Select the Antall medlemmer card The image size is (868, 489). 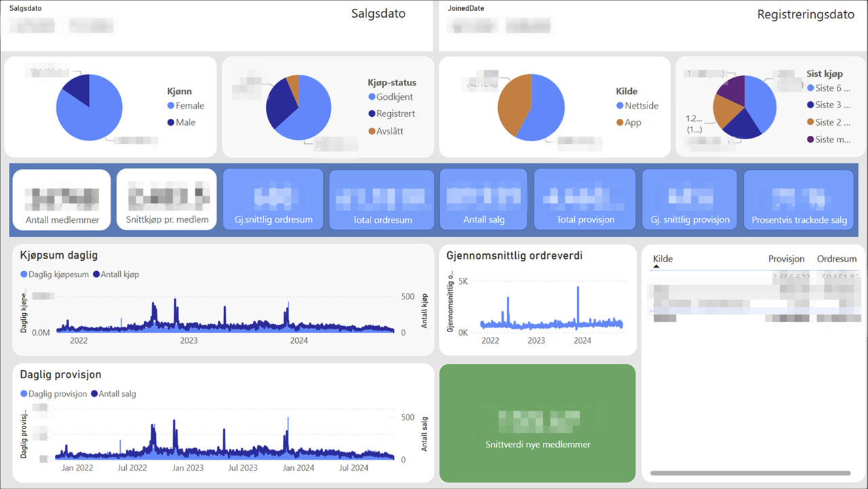click(x=62, y=199)
